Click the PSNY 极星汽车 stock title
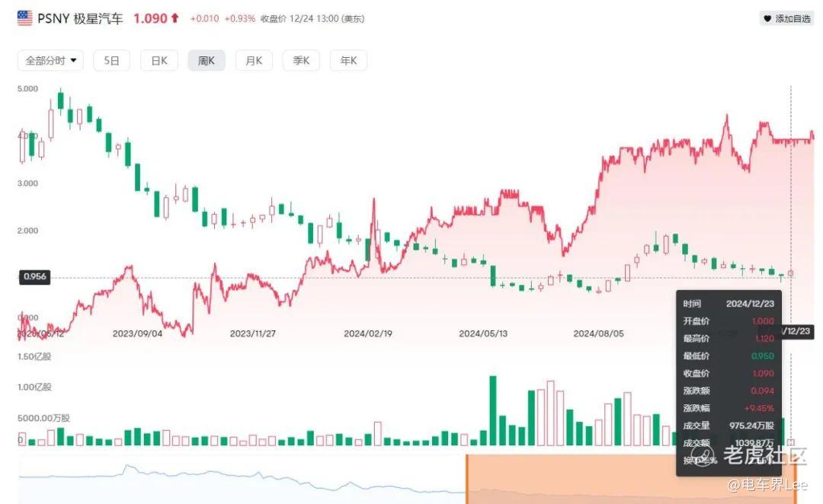The image size is (823, 504). pos(80,18)
